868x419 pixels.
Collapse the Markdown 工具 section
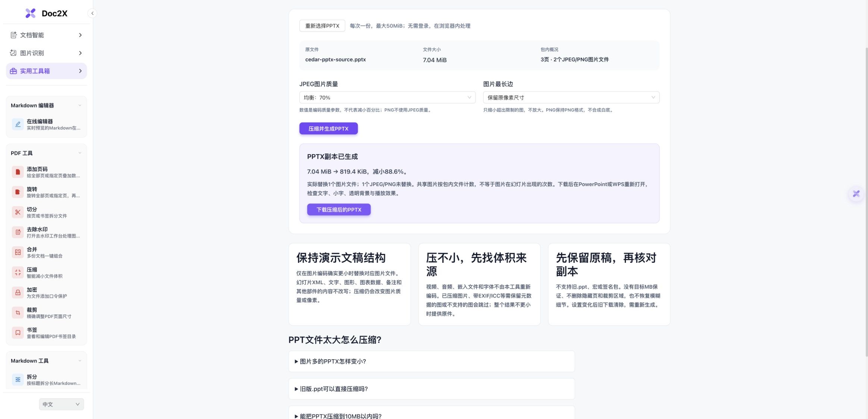(79, 361)
